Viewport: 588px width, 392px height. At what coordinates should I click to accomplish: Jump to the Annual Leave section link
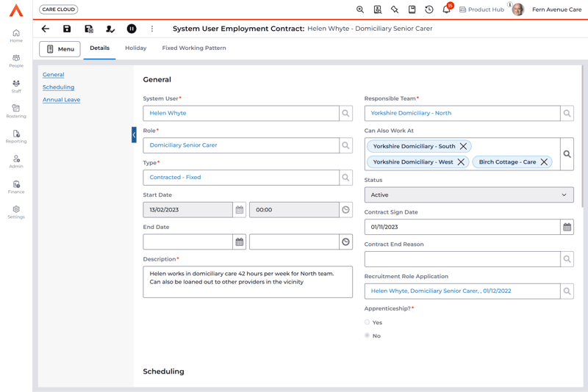(x=62, y=100)
